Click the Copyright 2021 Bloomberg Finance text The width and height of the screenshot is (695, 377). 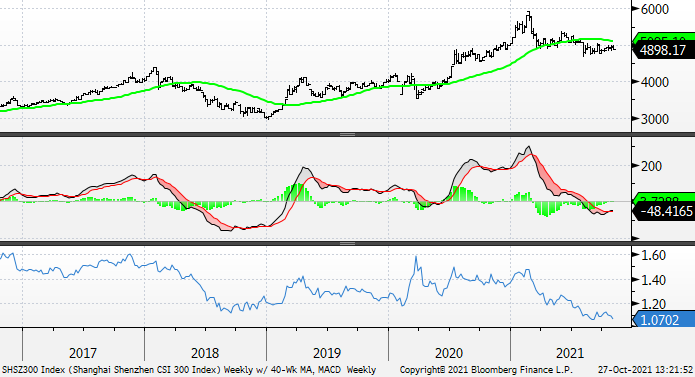coord(486,370)
